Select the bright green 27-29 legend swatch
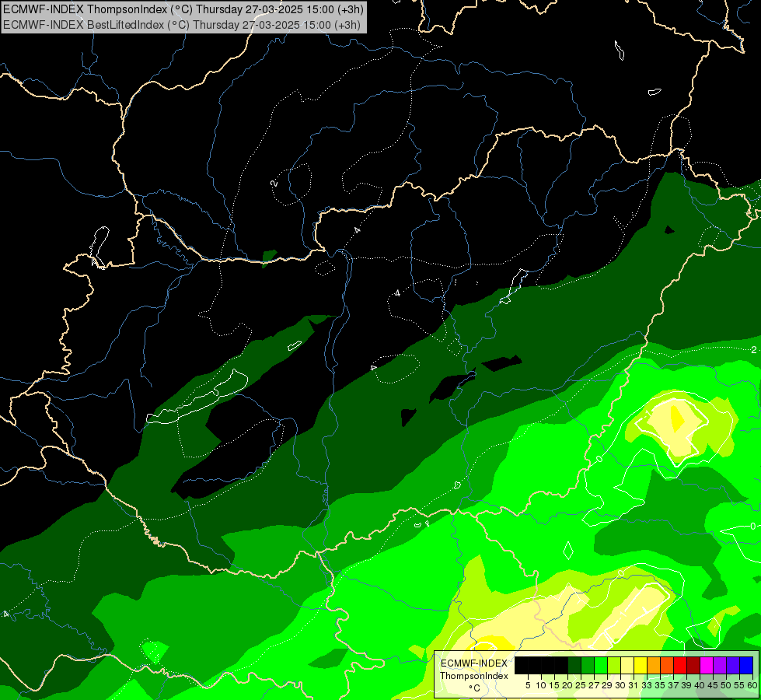761x700 pixels. (x=601, y=665)
